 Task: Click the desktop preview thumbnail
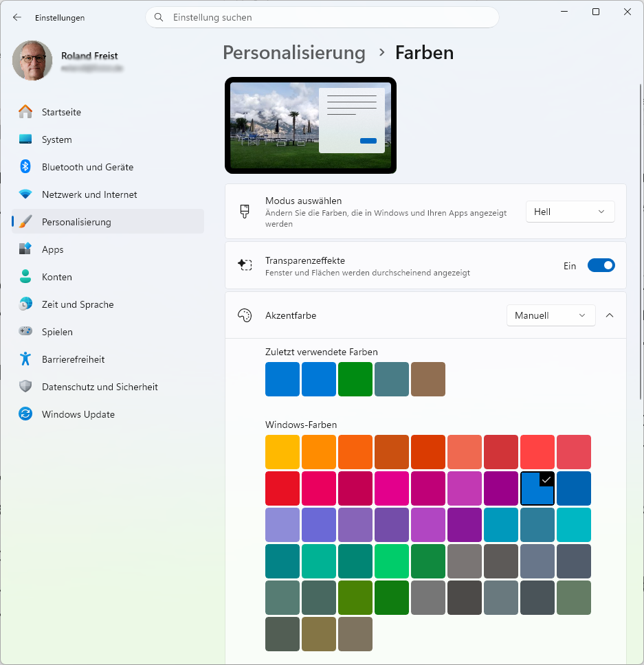[x=311, y=125]
